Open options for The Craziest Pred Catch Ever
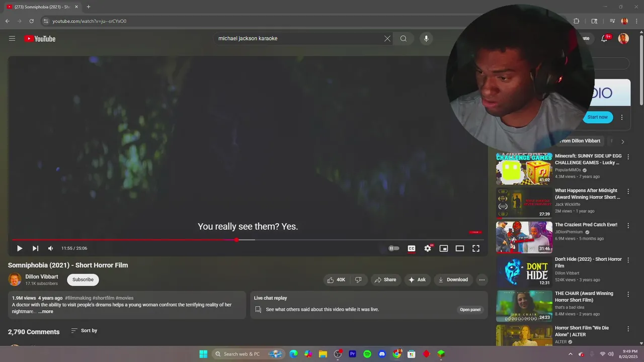Viewport: 644px width, 362px height. point(628,225)
